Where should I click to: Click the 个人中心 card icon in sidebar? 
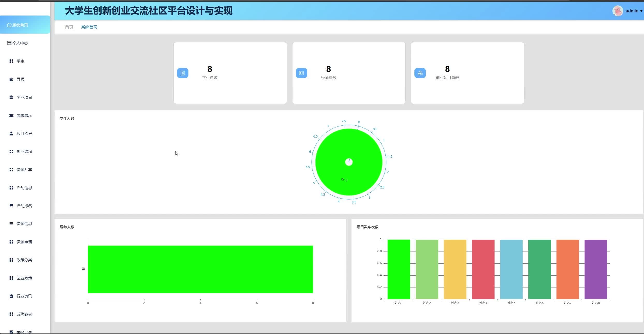pyautogui.click(x=9, y=43)
